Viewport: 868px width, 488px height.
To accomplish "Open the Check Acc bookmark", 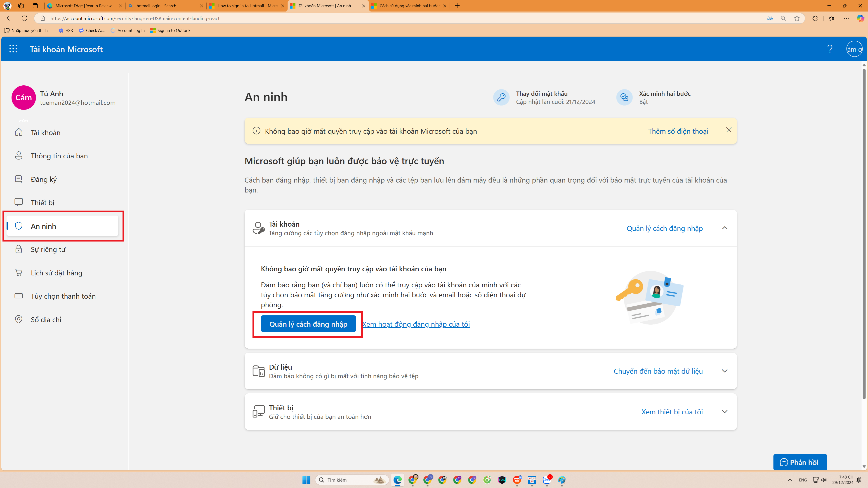I will 92,30.
